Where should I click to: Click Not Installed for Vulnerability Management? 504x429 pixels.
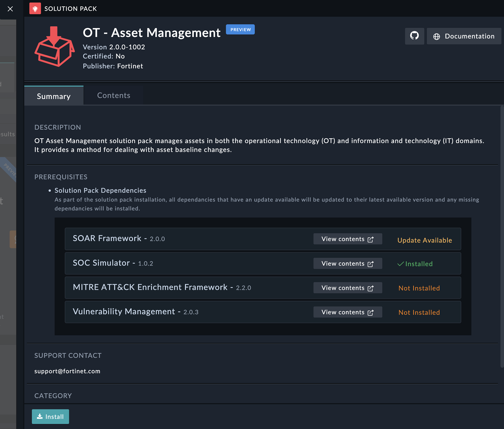(x=419, y=313)
